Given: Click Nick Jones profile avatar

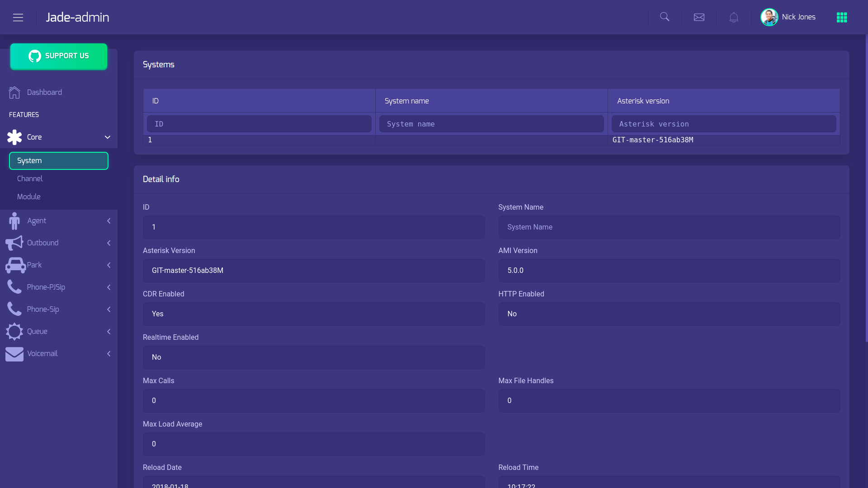Looking at the screenshot, I should pyautogui.click(x=769, y=17).
